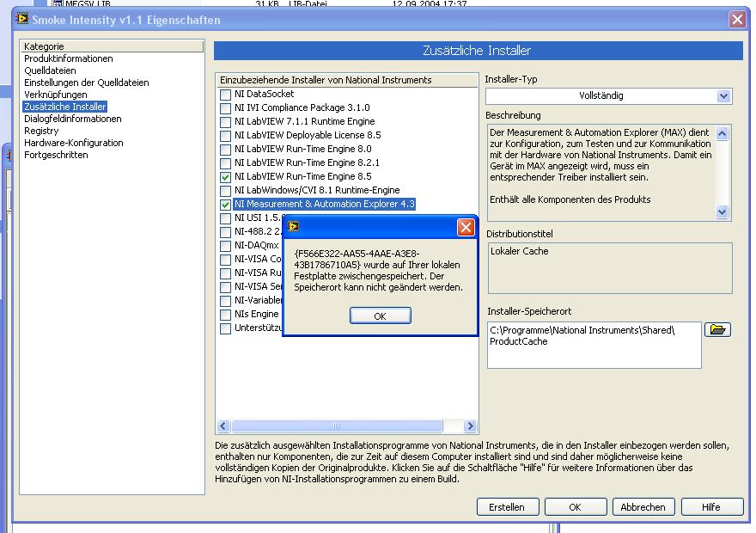Close the Eigenschaften properties window
Viewport: 756px width, 533px height.
click(x=737, y=20)
